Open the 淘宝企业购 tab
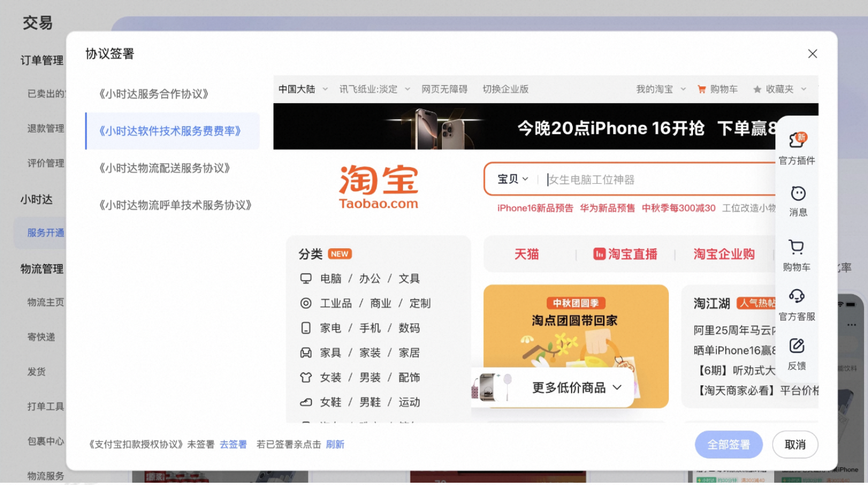The height and width of the screenshot is (485, 868). (x=724, y=254)
